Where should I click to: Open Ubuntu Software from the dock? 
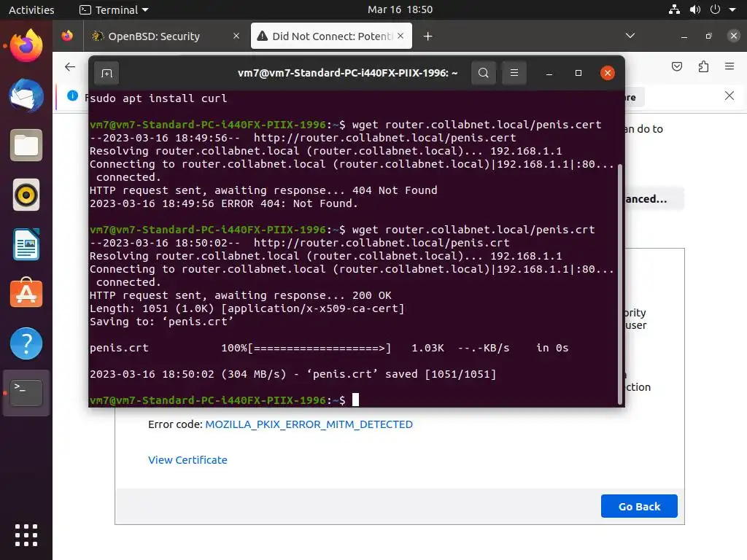[26, 292]
